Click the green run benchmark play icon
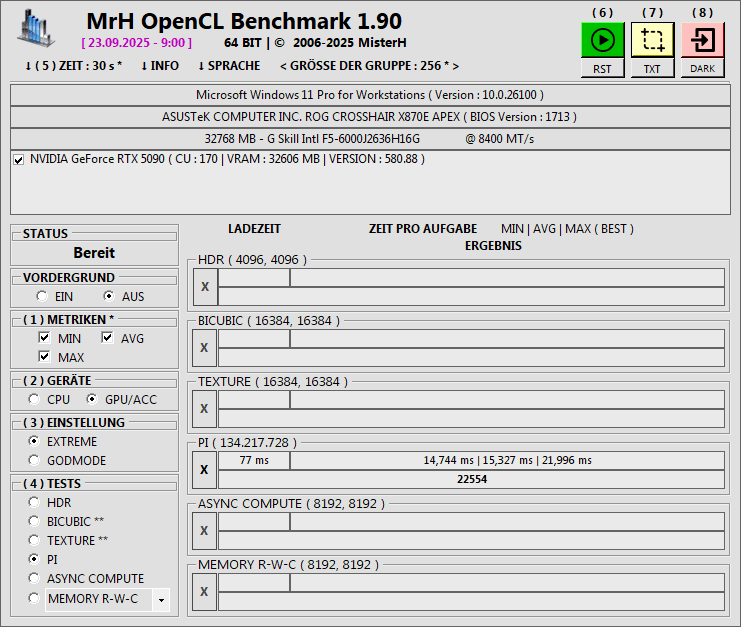 [603, 40]
